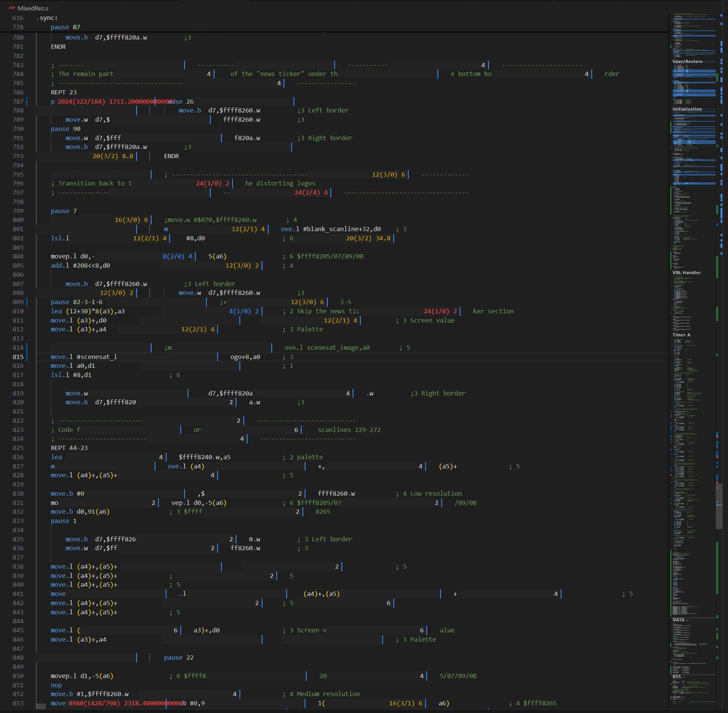Select line number 799 in the gutter
The width and height of the screenshot is (728, 713).
click(x=18, y=211)
